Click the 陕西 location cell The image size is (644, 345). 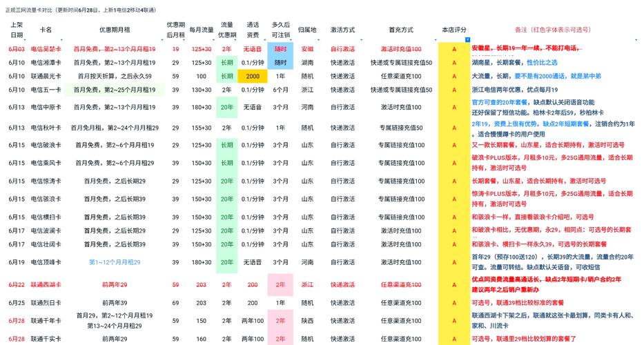[307, 321]
